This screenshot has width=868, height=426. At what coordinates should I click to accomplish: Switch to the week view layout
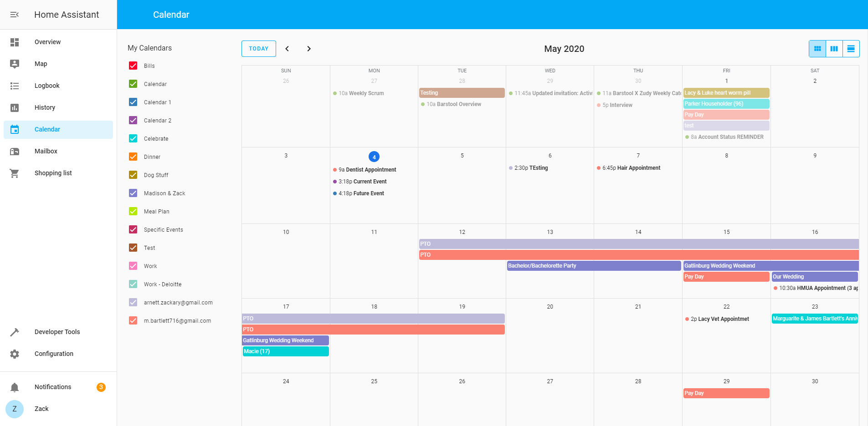[834, 48]
